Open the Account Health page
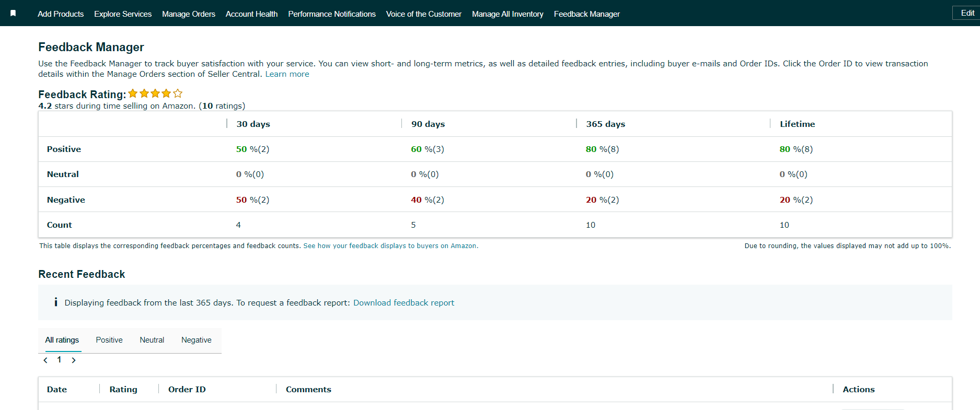This screenshot has width=980, height=410. pyautogui.click(x=251, y=14)
